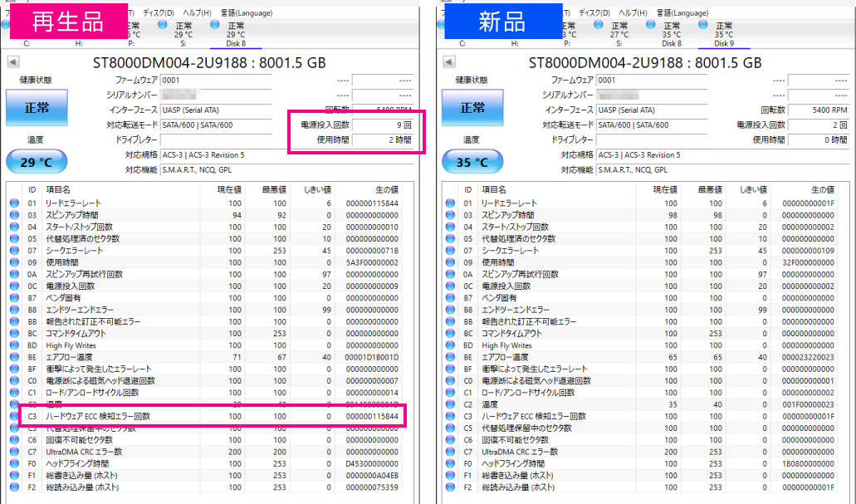Screen dimensions: 856x504
Task: Select raw value 5A3F00000002 in 再生品 window
Action: click(372, 262)
